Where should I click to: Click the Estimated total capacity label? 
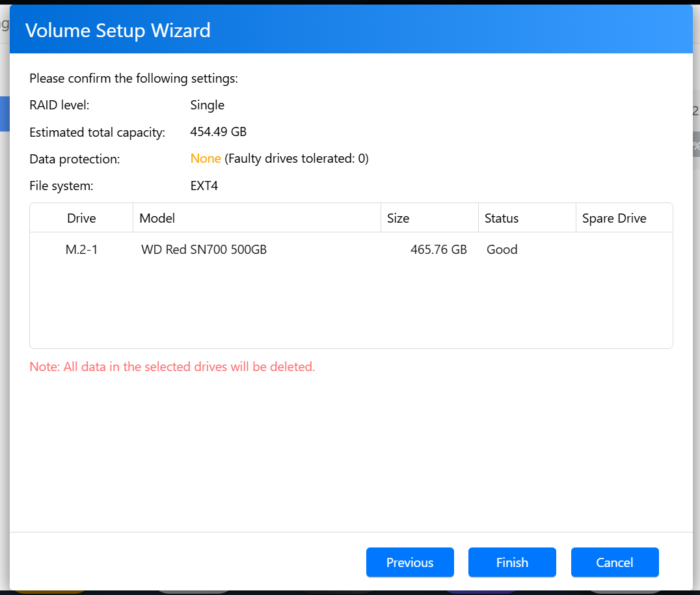pos(98,132)
